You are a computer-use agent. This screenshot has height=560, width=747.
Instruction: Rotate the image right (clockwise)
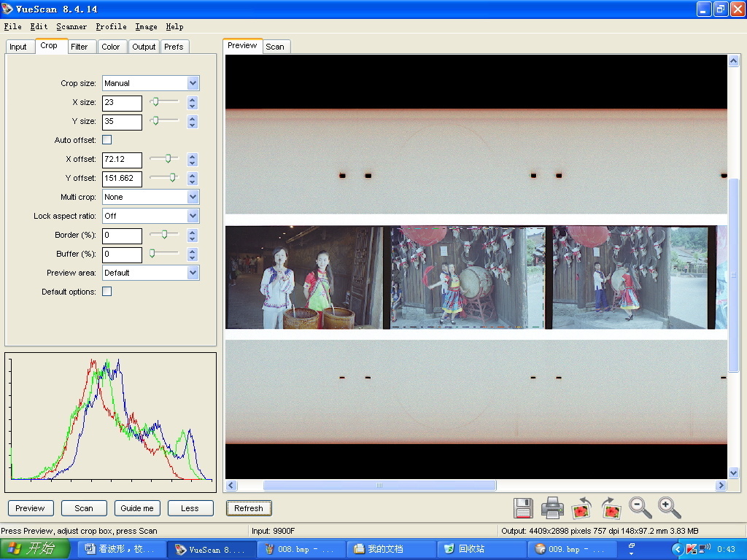tap(611, 507)
